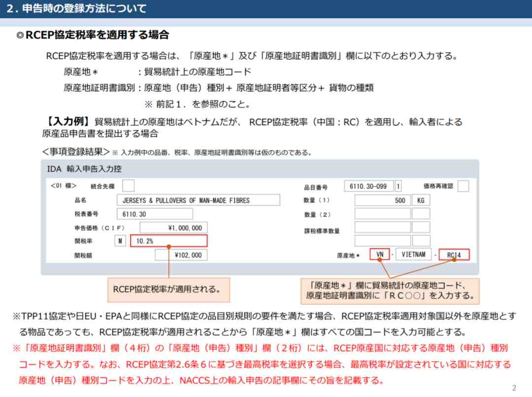Viewport: 532px width, 397px height.
Task: Click the 原産地＊ label in the form
Action: 348,255
